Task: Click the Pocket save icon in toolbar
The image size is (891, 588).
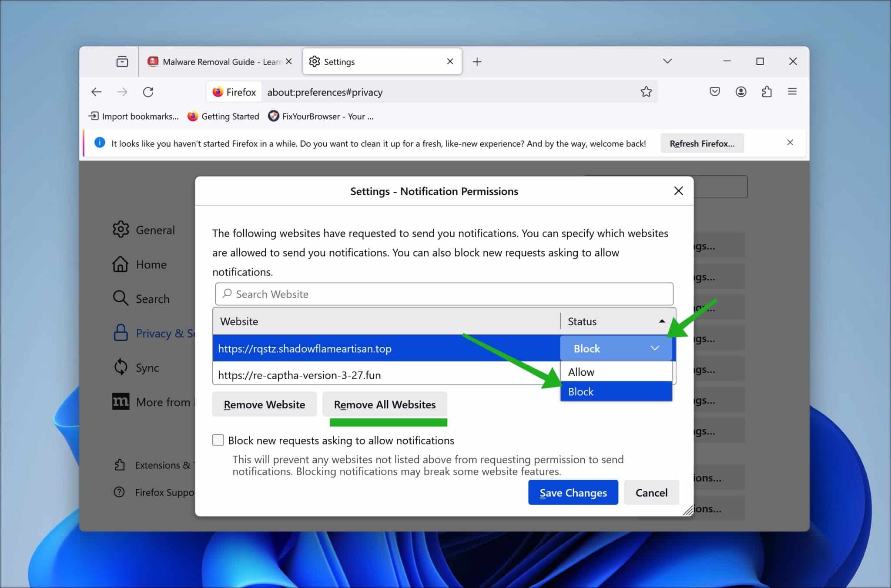Action: point(714,92)
